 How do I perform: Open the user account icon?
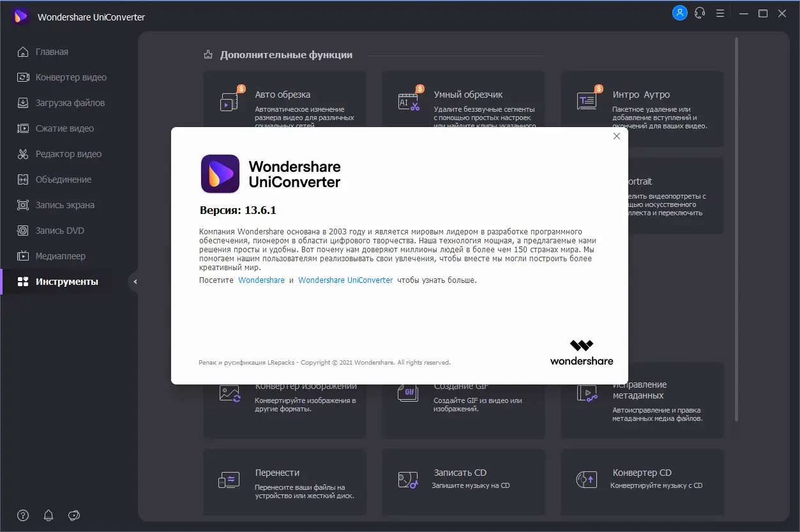(x=680, y=13)
